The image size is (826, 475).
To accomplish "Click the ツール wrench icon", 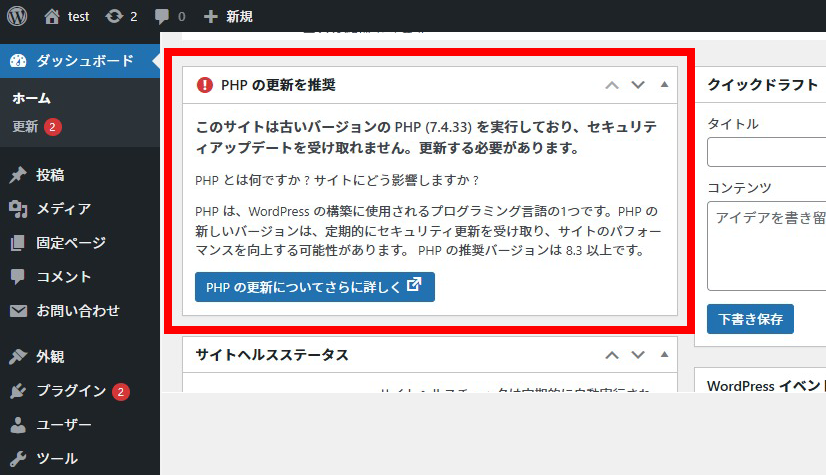I will point(18,459).
